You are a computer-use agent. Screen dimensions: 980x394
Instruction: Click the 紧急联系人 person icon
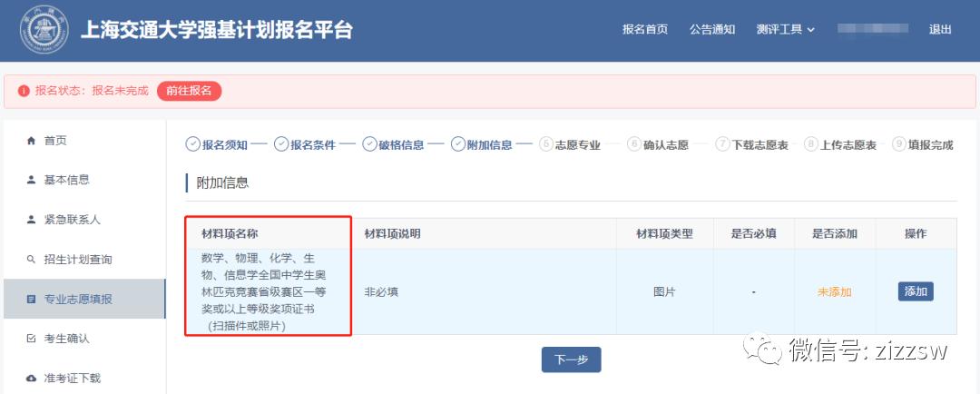[x=31, y=220]
